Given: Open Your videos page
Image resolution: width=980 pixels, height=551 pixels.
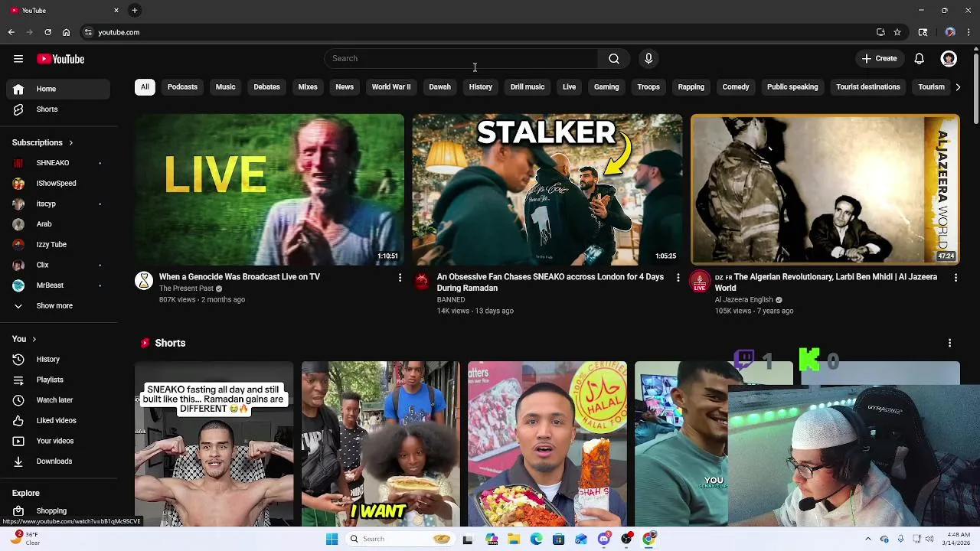Looking at the screenshot, I should pos(59,441).
